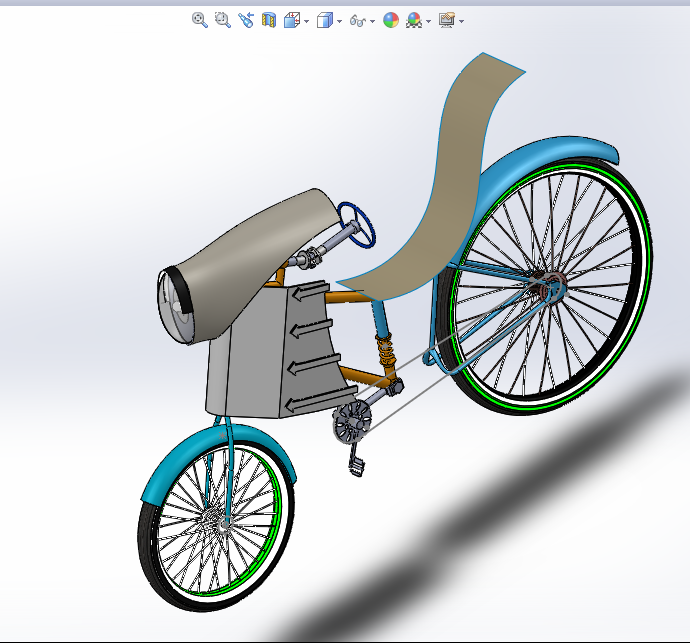Click the Display Style box icon

point(325,20)
